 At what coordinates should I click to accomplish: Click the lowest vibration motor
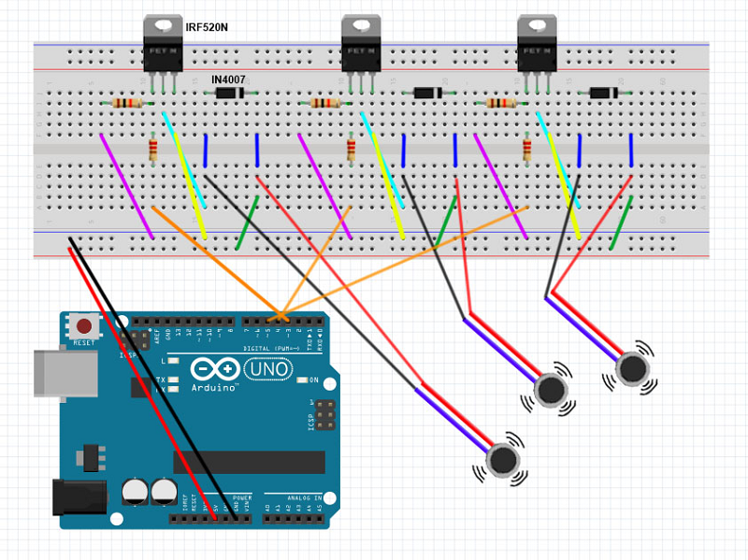click(505, 459)
